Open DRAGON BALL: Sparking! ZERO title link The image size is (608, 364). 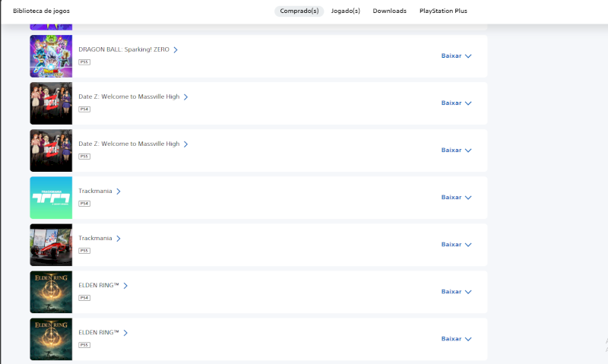[x=124, y=49]
